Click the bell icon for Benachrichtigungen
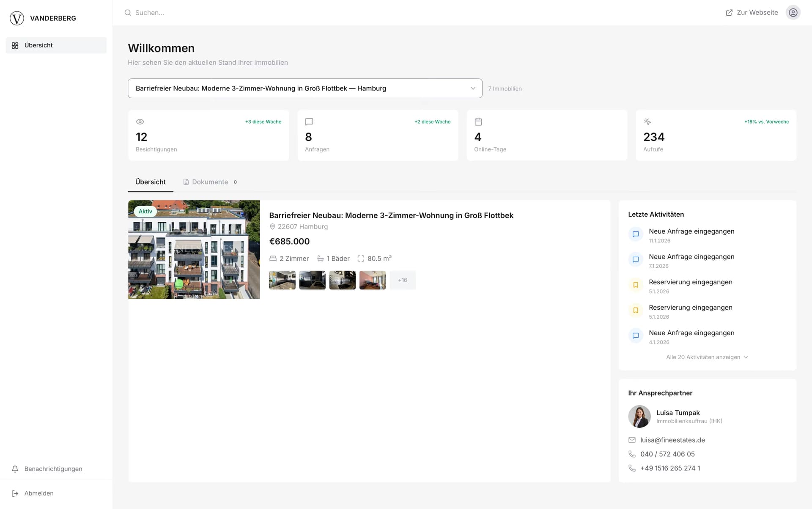Screen dimensions: 812x509 tap(15, 469)
